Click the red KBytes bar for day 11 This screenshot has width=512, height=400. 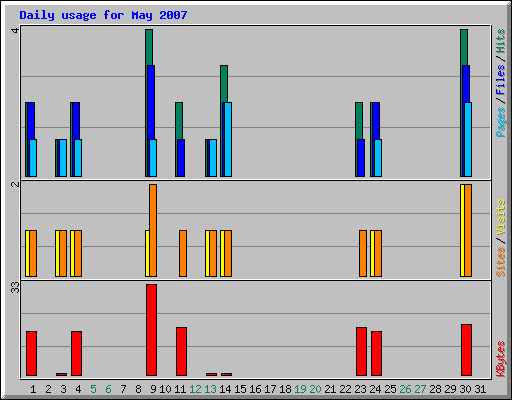point(181,351)
